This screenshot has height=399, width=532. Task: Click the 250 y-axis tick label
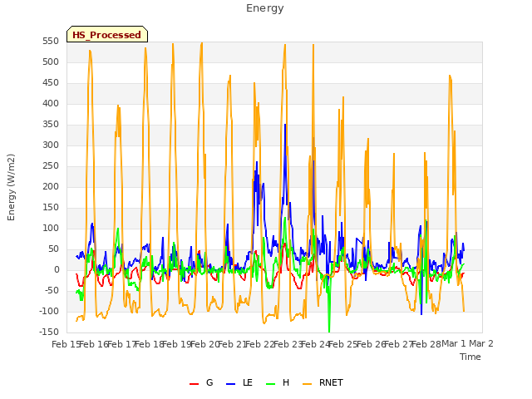click(51, 166)
